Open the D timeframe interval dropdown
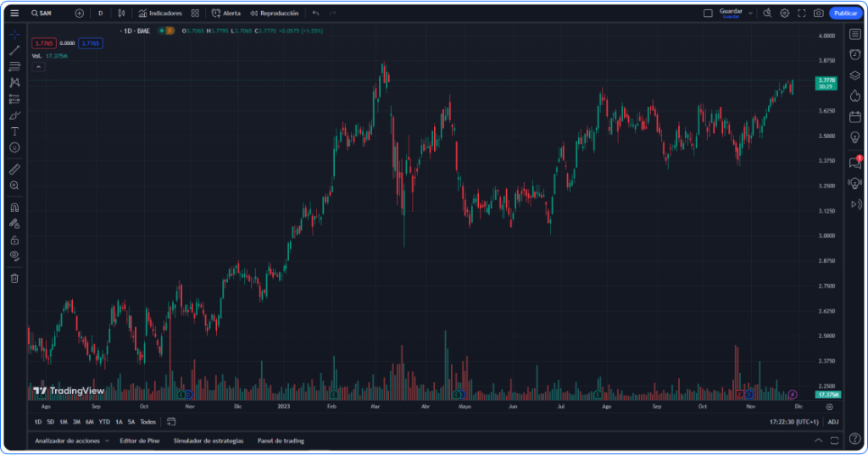Image resolution: width=868 pixels, height=455 pixels. [100, 14]
